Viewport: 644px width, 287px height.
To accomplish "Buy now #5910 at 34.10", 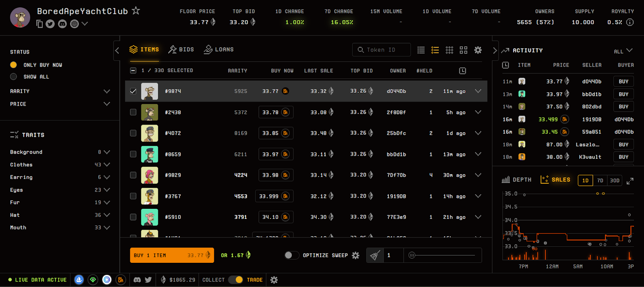I will pos(276,217).
